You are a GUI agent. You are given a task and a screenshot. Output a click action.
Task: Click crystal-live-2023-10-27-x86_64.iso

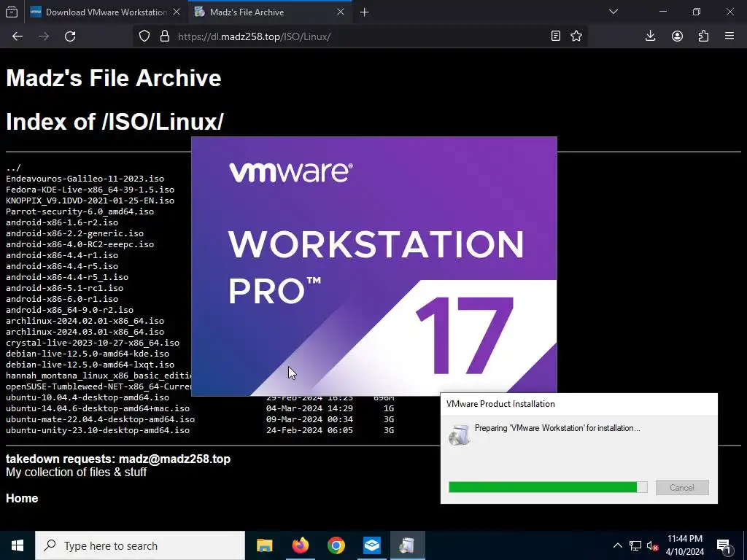(93, 343)
